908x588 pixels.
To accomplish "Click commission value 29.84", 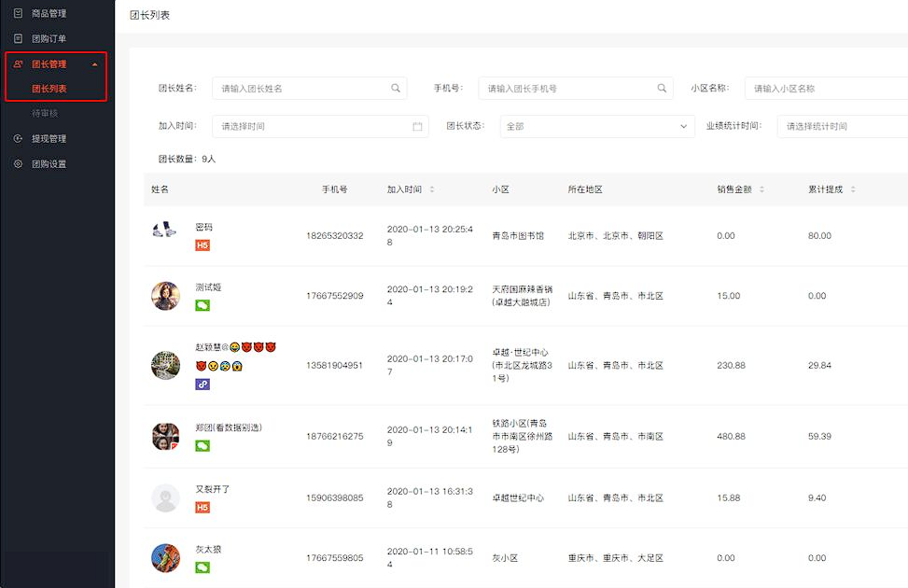I will pos(819,366).
